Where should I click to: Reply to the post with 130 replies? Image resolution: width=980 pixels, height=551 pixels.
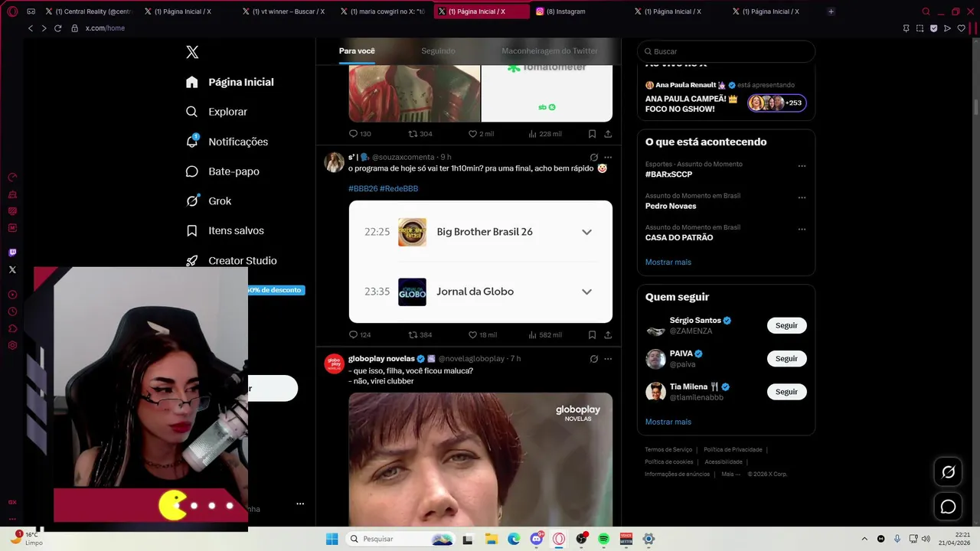coord(360,134)
